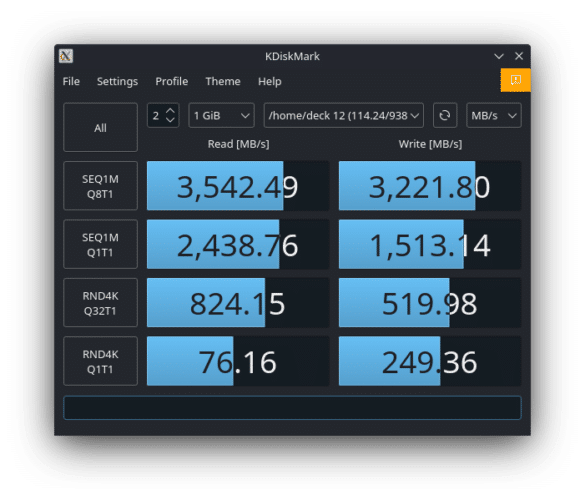
Task: Open the Settings menu
Action: pos(117,81)
